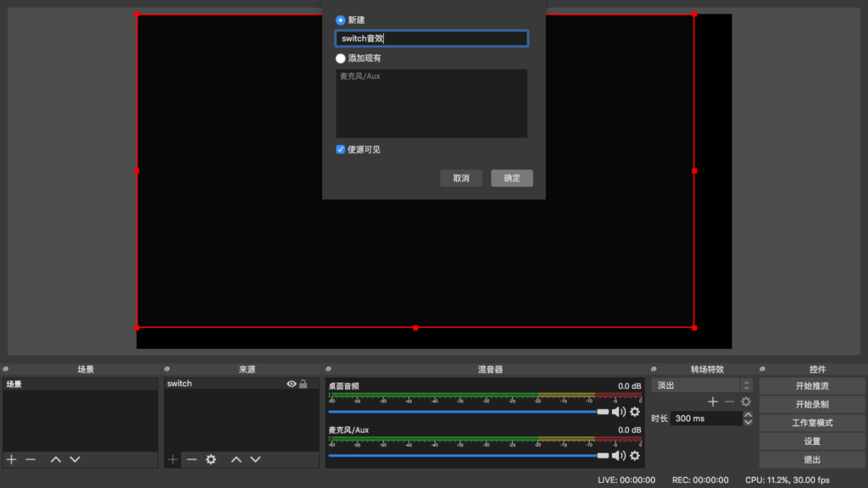Confirm dialog by clicking 确定
Viewport: 868px width, 488px height.
pos(511,178)
